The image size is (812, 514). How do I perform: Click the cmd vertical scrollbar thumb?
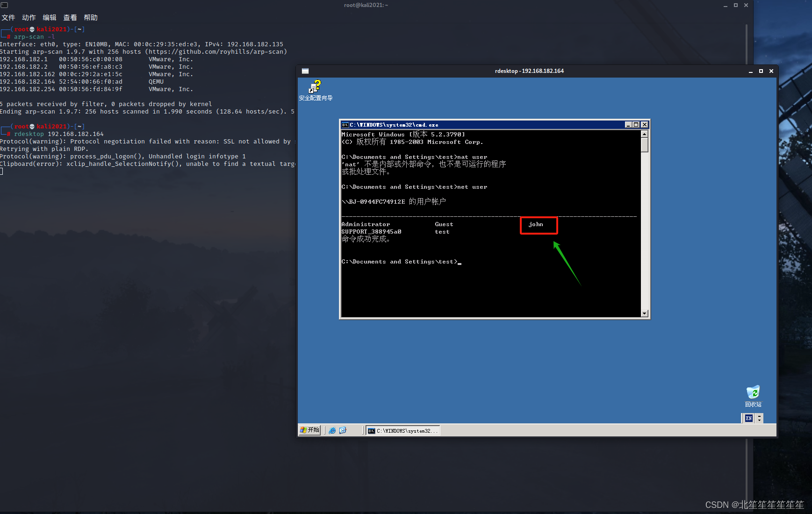point(644,145)
